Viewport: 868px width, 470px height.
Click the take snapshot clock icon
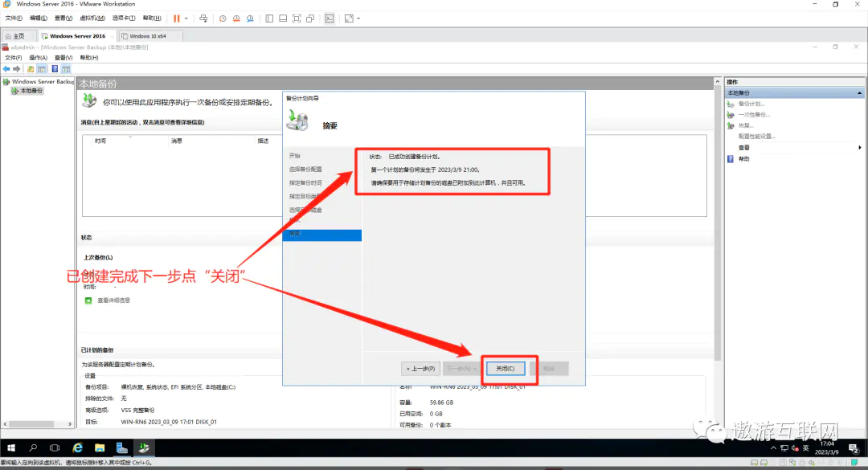click(x=223, y=18)
